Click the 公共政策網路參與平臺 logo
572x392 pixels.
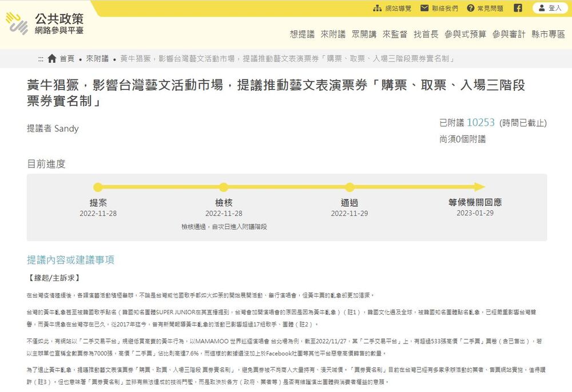(45, 23)
